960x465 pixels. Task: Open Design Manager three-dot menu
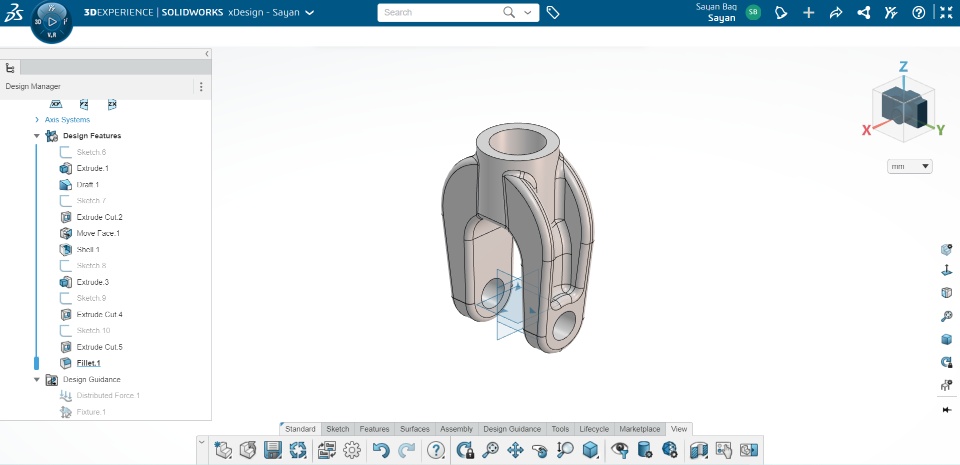pyautogui.click(x=201, y=87)
